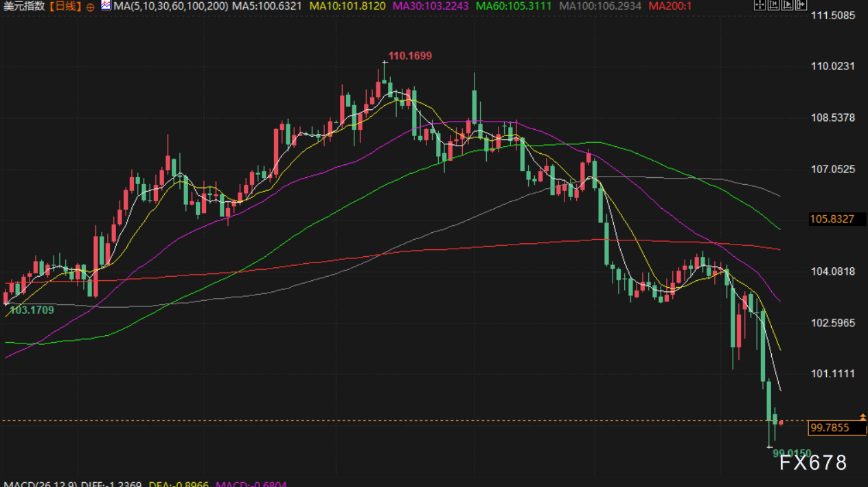Click the 110.1699 high price marker
868x487 pixels.
pyautogui.click(x=410, y=56)
